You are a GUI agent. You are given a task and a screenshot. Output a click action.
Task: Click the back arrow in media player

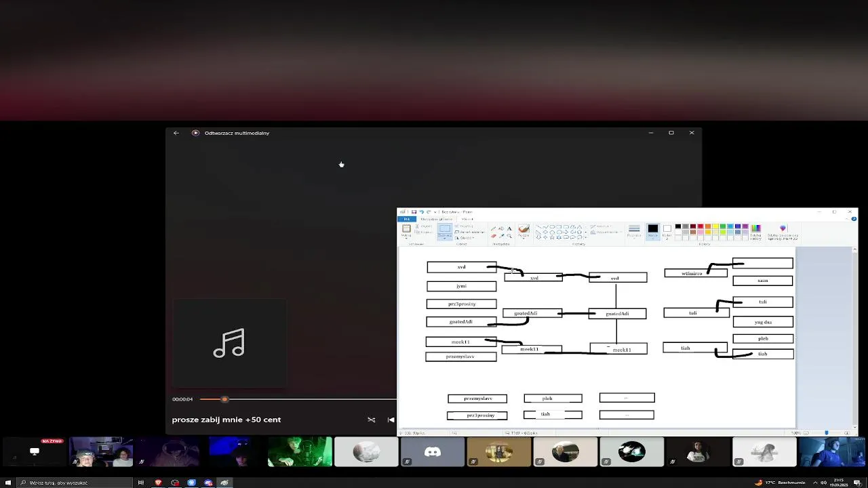(176, 133)
